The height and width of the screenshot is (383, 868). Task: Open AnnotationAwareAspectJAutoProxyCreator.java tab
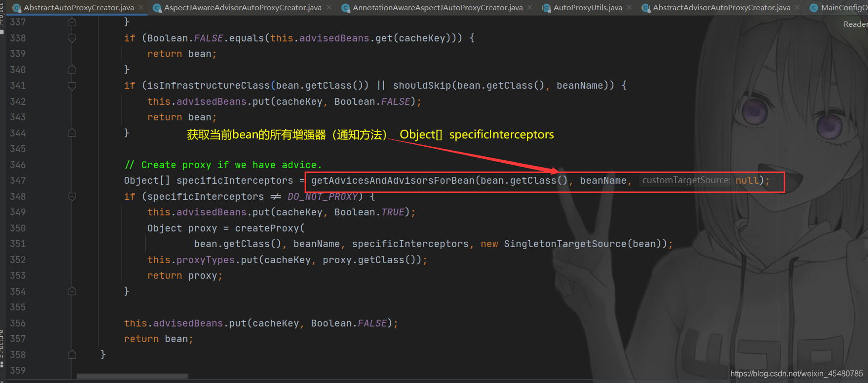(438, 8)
